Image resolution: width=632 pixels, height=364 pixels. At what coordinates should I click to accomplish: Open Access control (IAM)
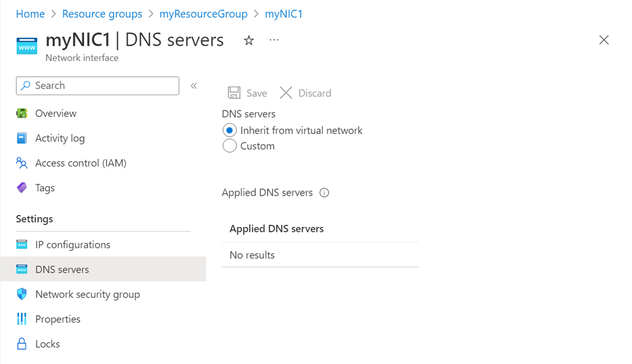[80, 163]
